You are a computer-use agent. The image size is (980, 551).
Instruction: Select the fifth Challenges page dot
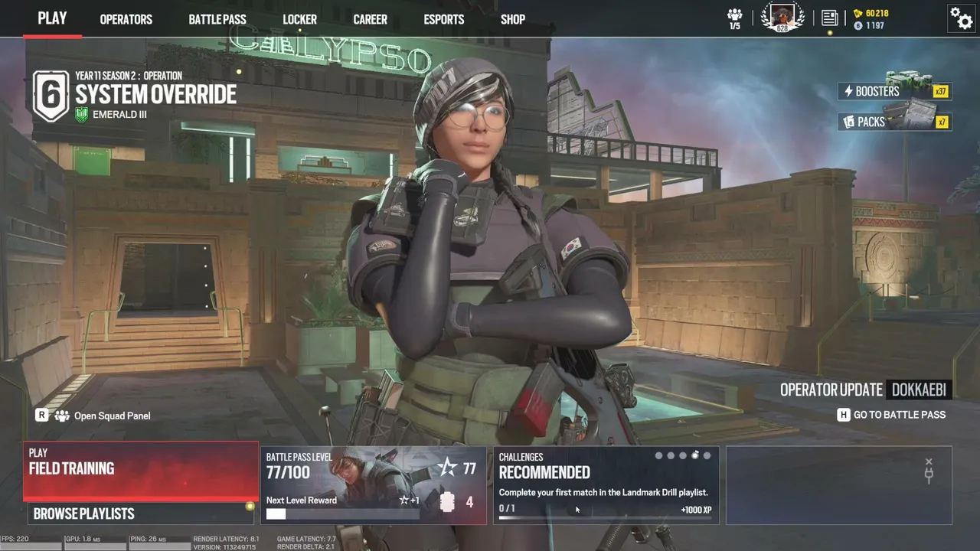pos(707,455)
